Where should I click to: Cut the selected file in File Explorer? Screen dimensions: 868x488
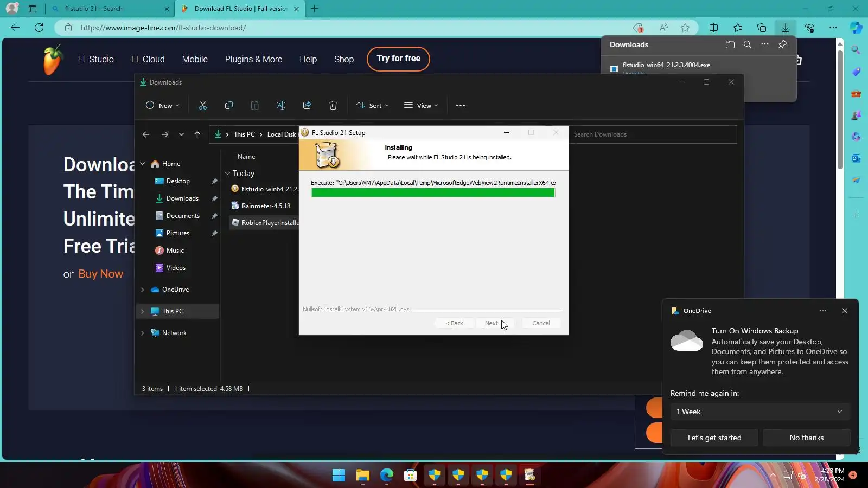click(x=203, y=106)
